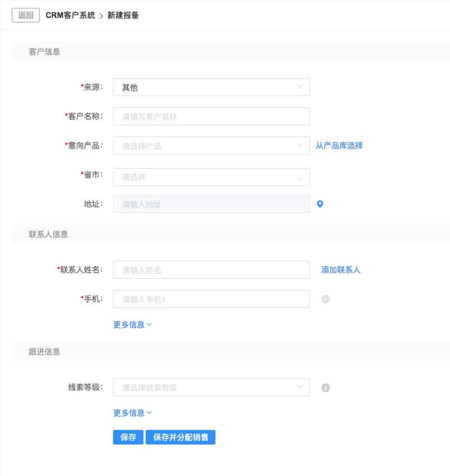Click the 保存 save button
The image size is (450, 476).
click(128, 437)
